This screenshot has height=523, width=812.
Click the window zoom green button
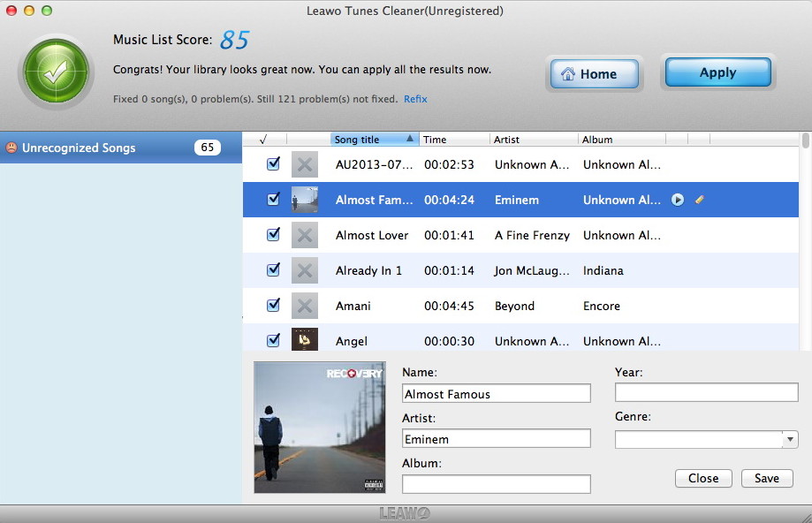pyautogui.click(x=47, y=11)
